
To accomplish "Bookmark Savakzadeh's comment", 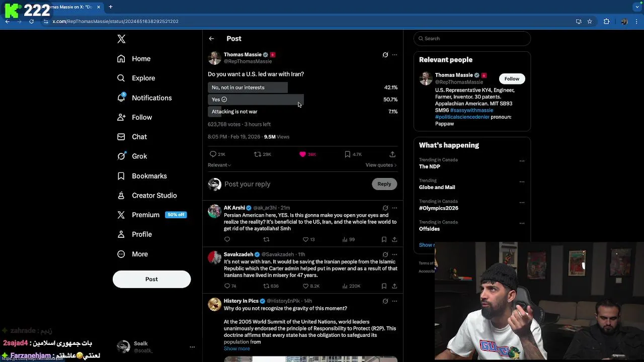I will click(x=384, y=286).
